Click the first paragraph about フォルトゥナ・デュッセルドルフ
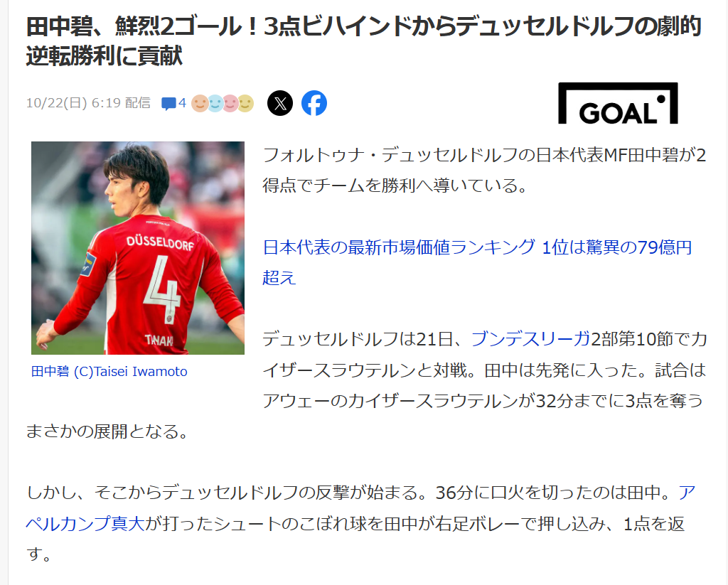This screenshot has width=728, height=585. (x=484, y=170)
